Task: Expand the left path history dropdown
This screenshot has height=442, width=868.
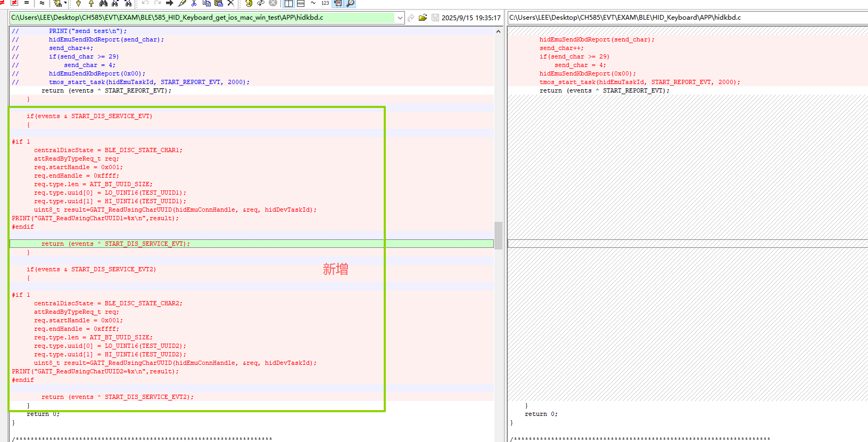Action: pyautogui.click(x=400, y=18)
